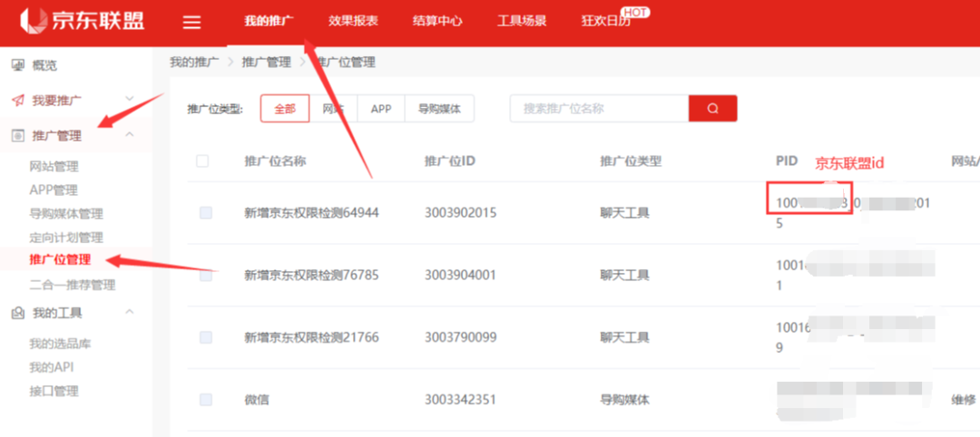Open 我的选品库 in the sidebar
Image resolution: width=980 pixels, height=437 pixels.
61,344
